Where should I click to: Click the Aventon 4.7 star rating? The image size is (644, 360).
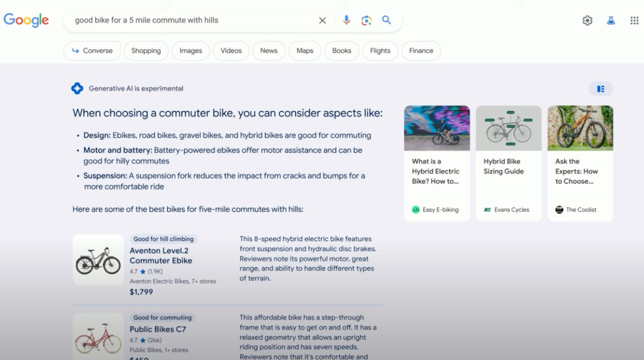click(146, 271)
